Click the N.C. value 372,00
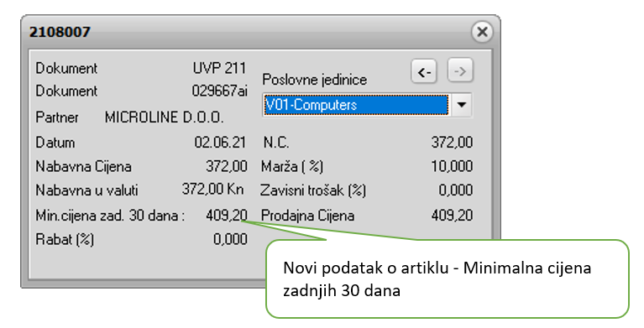This screenshot has height=328, width=644. click(x=452, y=143)
